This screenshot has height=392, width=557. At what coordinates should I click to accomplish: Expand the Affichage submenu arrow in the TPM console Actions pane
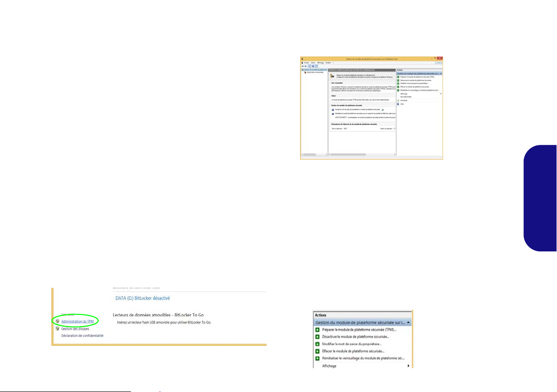[441, 93]
